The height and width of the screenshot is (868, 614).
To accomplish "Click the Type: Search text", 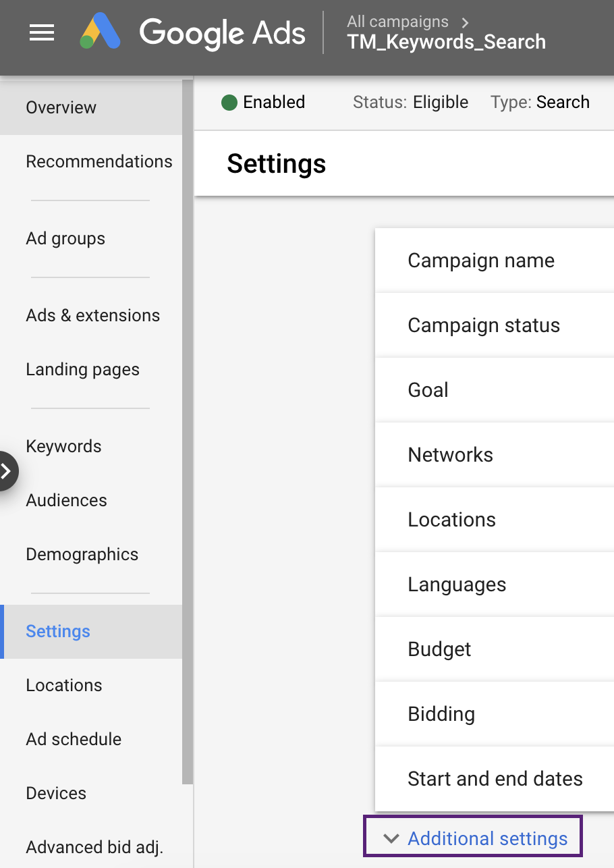I will [540, 102].
